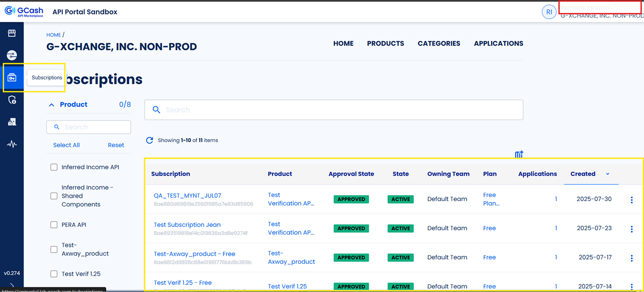Click the Product filter search field
The height and width of the screenshot is (292, 644).
[88, 127]
